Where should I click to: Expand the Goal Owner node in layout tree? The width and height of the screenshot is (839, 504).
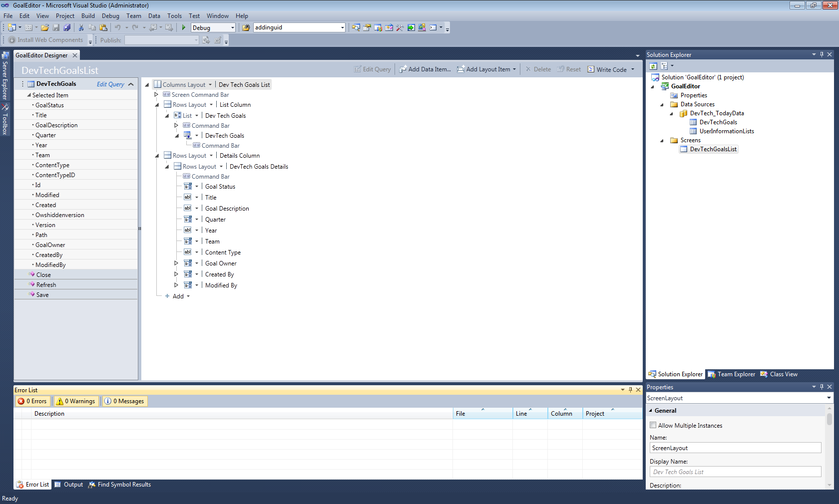click(x=176, y=263)
